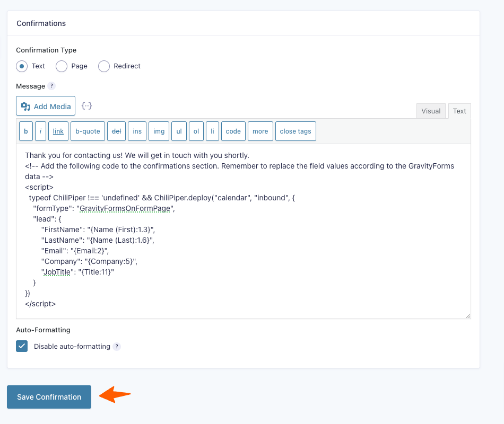Select the Redirect confirmation type radio

pyautogui.click(x=104, y=66)
